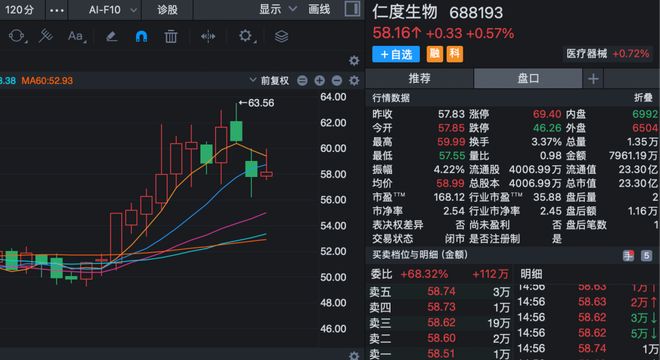Click the 买卖档位与明细 (金额) header
The height and width of the screenshot is (360, 660).
click(x=420, y=255)
